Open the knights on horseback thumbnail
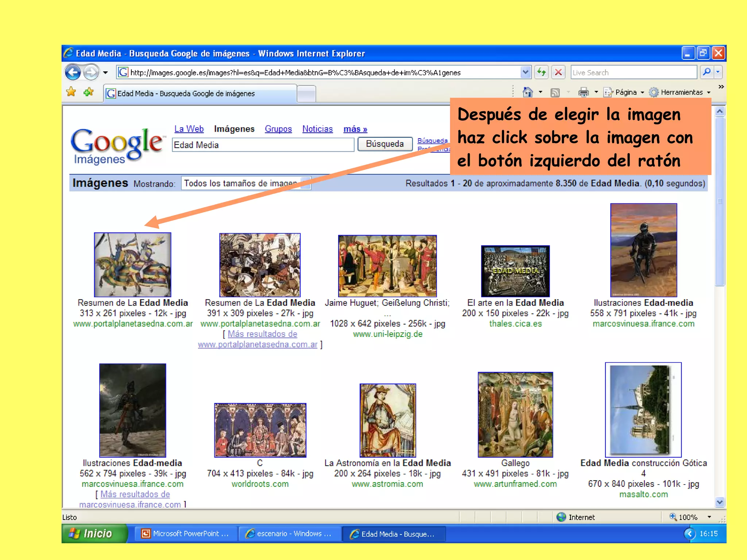747x560 pixels. point(132,265)
